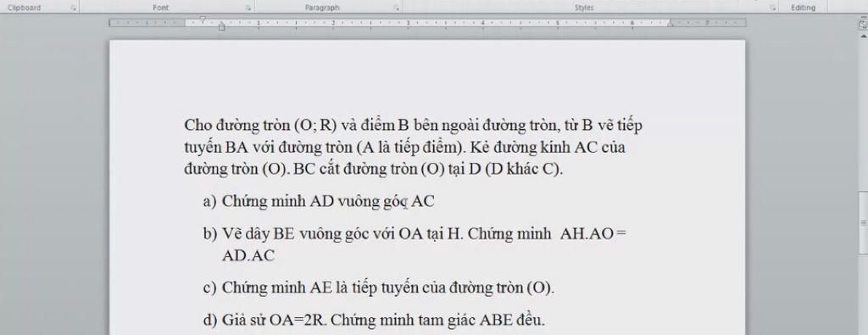Click the Editing group label
Viewport: 868px width, 335px height.
pyautogui.click(x=804, y=8)
